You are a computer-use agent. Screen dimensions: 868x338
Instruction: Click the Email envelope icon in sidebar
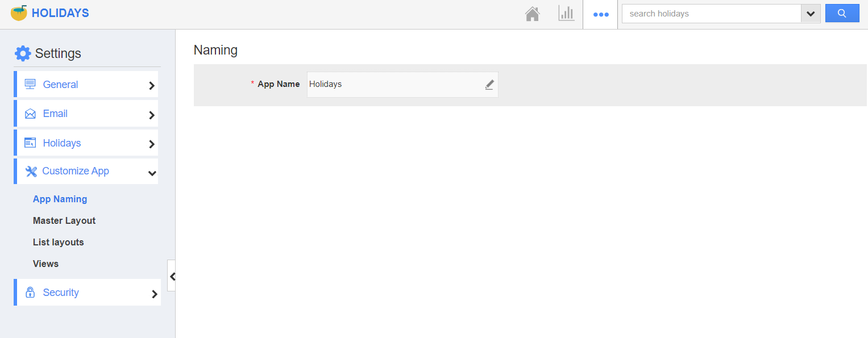click(x=30, y=114)
